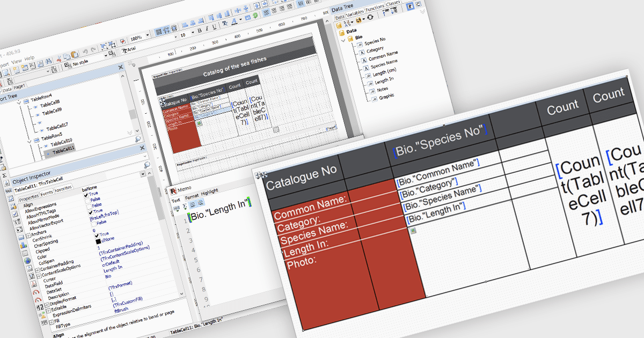Collapse the Bio dataset node in Data Tree

343,40
